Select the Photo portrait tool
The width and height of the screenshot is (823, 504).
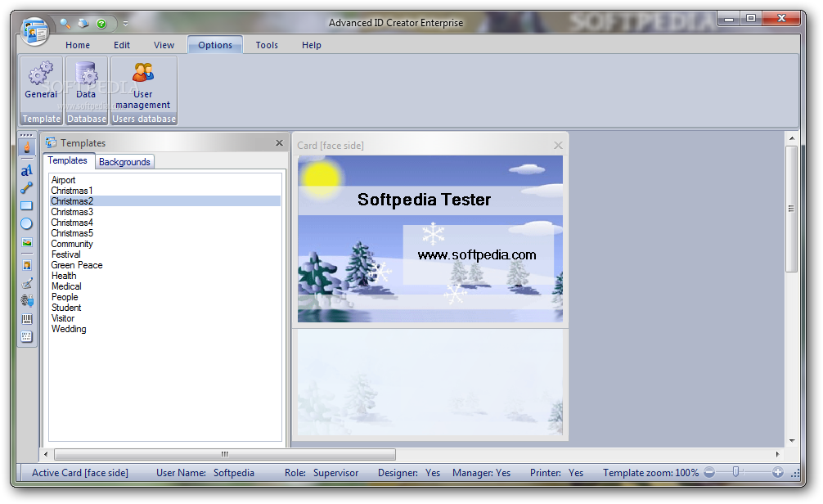(27, 265)
